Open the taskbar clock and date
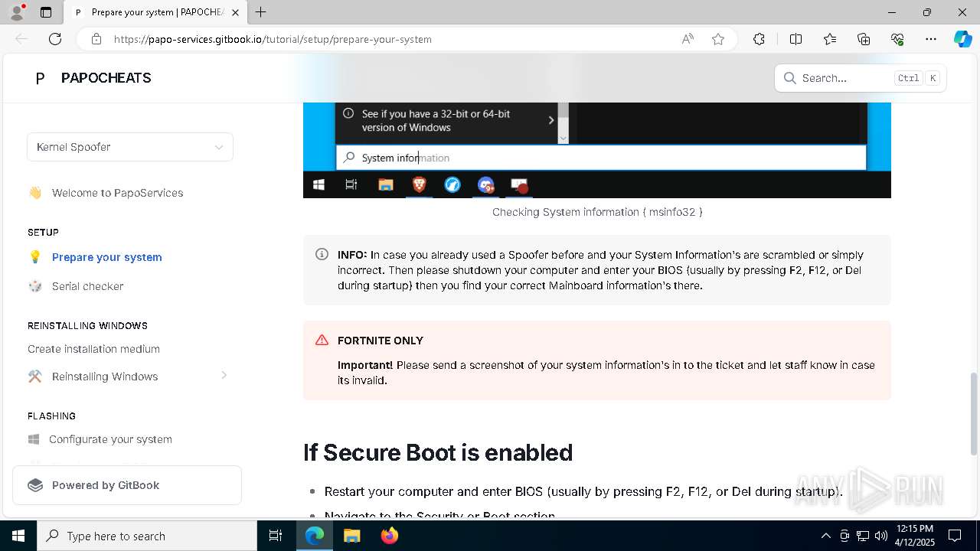980x551 pixels. click(x=914, y=536)
